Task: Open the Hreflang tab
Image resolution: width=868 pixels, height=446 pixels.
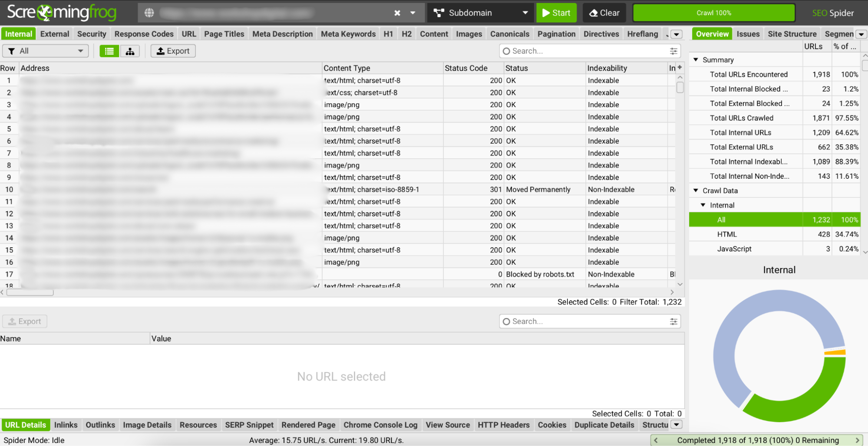Action: click(642, 34)
